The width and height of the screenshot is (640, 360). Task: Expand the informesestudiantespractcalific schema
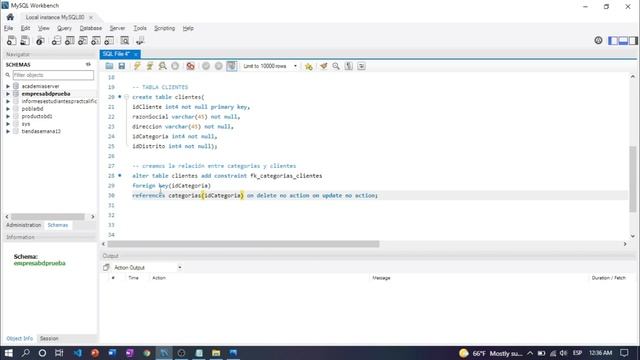(x=8, y=101)
